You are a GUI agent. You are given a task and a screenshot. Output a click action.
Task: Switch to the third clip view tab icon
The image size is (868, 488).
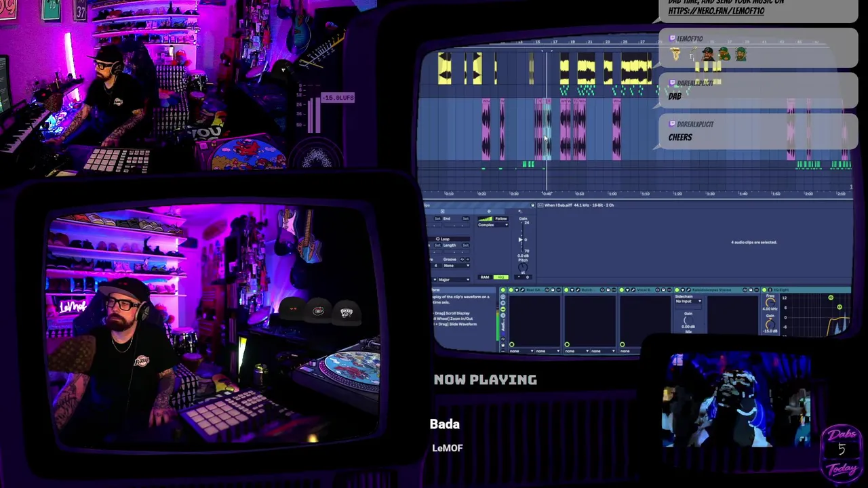[520, 211]
